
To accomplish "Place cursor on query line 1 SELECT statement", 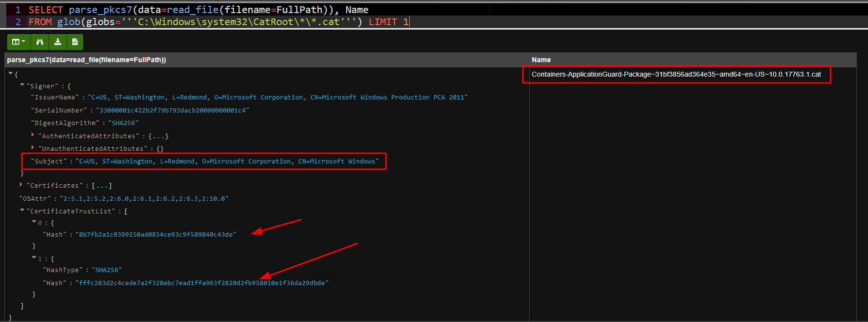I will 194,10.
